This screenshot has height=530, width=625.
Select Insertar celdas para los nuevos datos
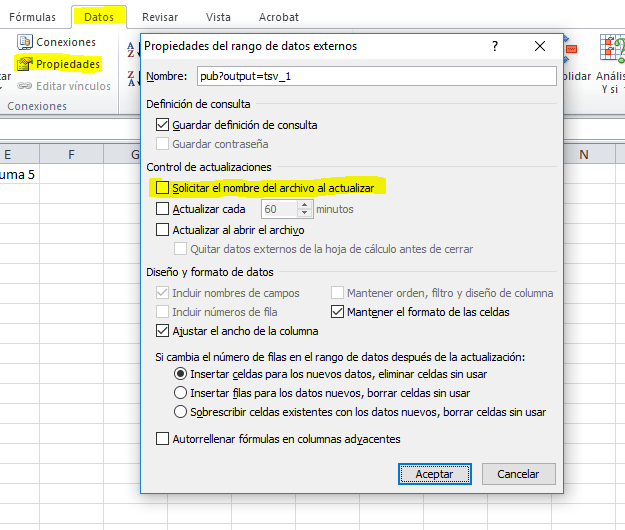[x=181, y=374]
